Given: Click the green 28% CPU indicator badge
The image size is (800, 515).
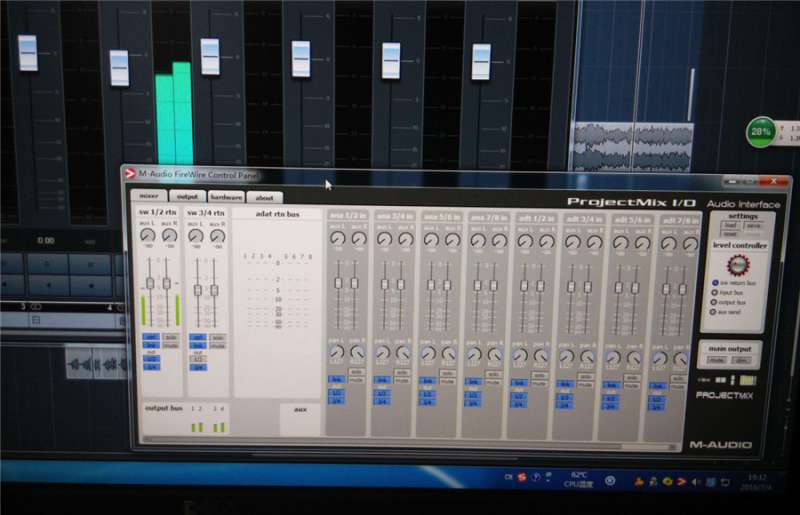Looking at the screenshot, I should 761,132.
